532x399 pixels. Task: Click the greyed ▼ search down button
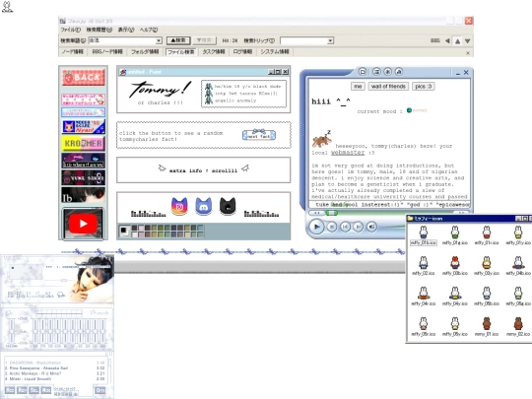coord(204,40)
